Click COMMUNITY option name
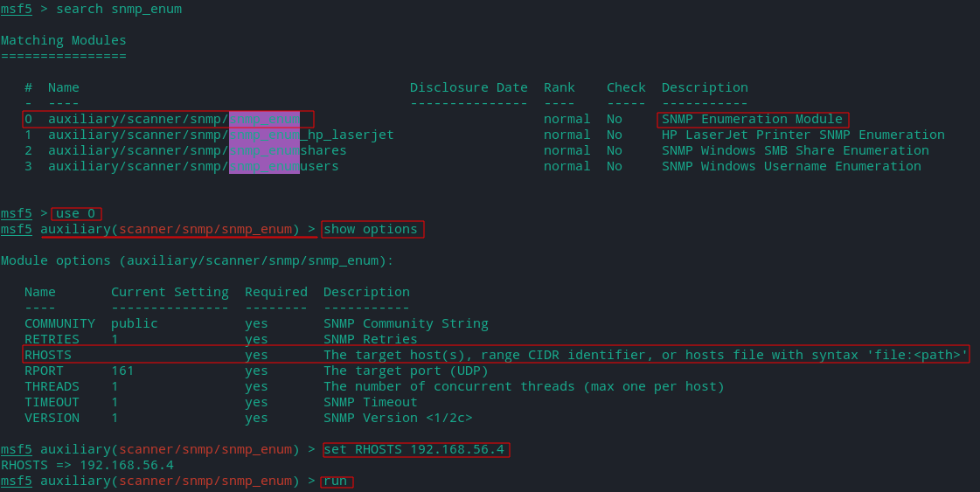 point(60,324)
